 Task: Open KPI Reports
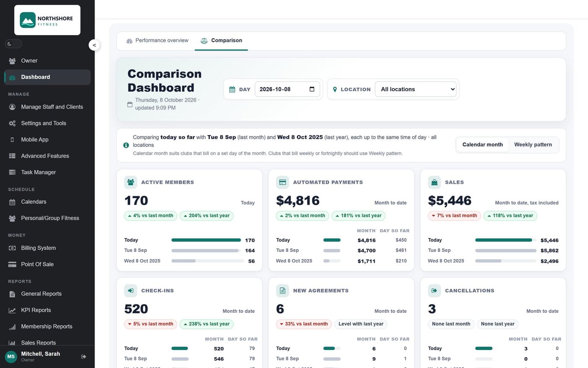point(47,310)
